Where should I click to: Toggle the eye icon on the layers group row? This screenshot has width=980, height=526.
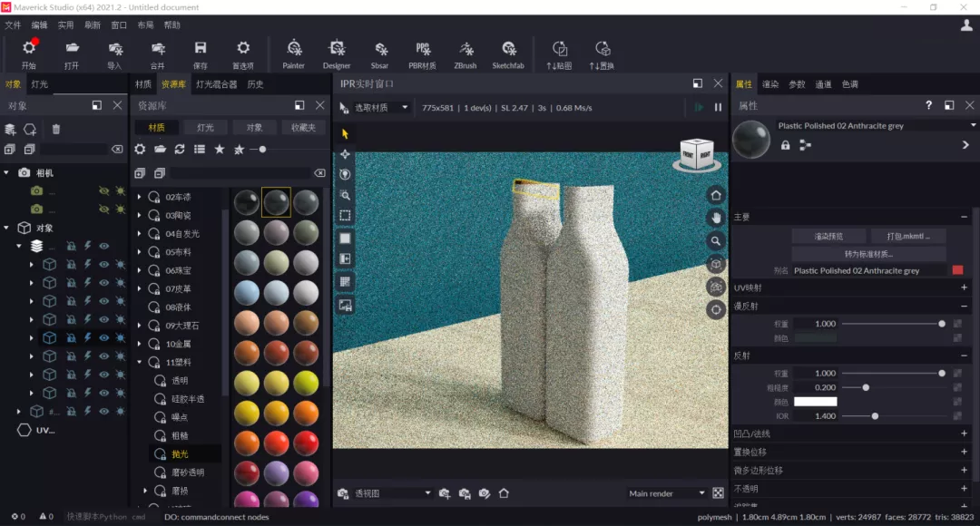click(x=103, y=246)
